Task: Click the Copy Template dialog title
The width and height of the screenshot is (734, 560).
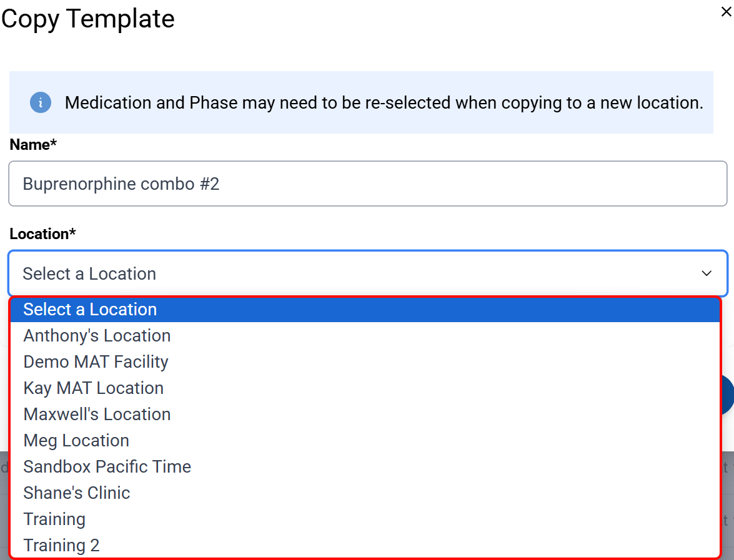Action: [88, 19]
